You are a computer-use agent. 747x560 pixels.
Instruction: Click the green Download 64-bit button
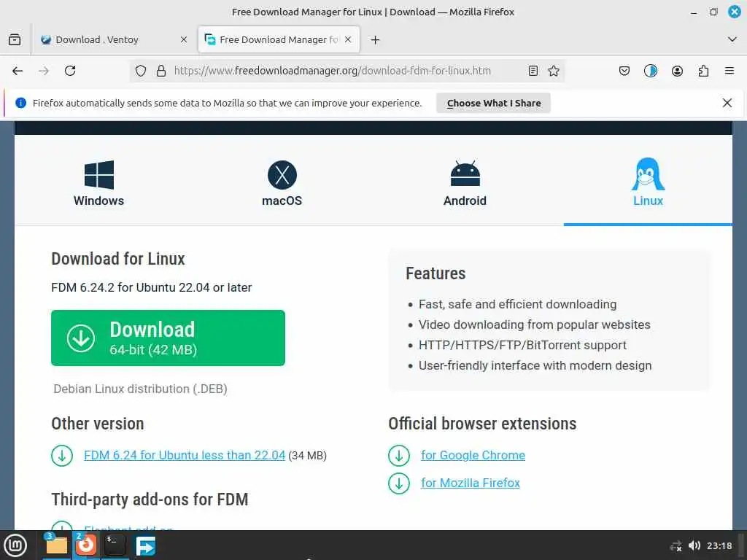[x=169, y=338]
